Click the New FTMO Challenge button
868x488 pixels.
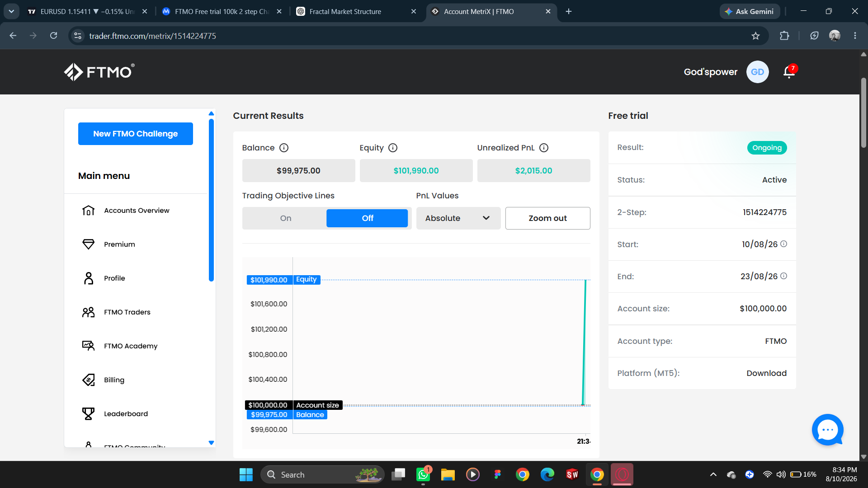(136, 134)
